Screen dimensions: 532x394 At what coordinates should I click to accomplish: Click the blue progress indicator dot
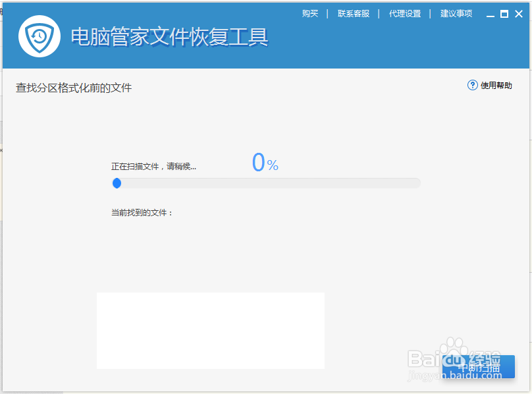[117, 183]
